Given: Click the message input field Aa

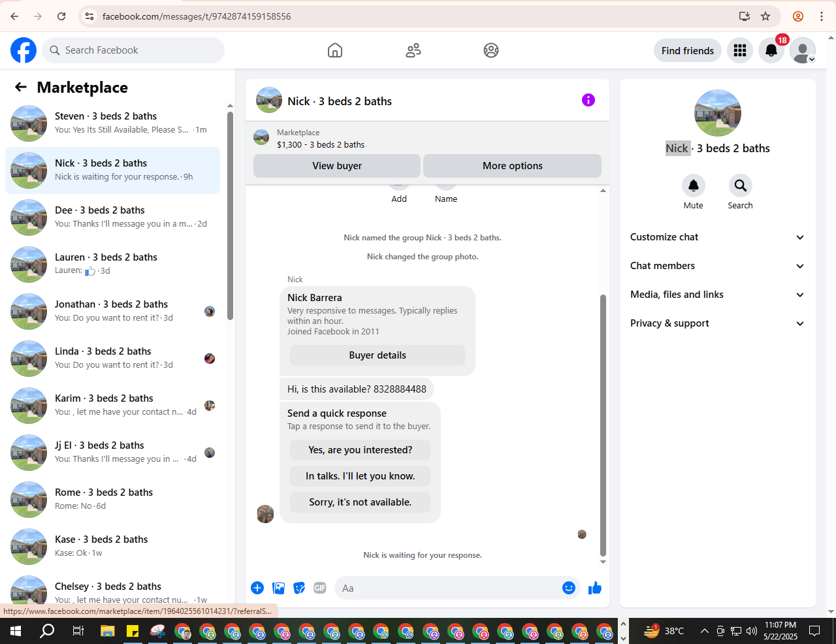Looking at the screenshot, I should click(448, 588).
